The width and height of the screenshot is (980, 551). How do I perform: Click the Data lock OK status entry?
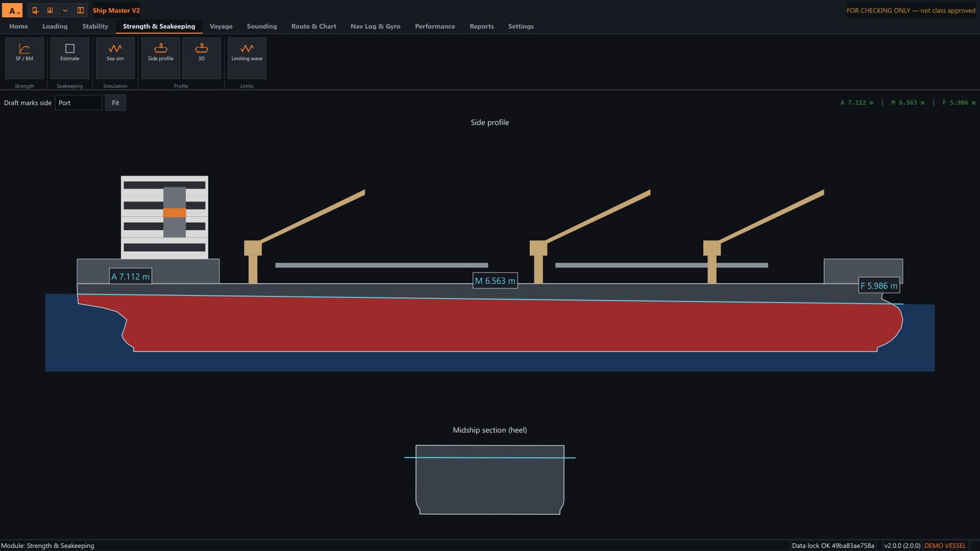point(833,545)
